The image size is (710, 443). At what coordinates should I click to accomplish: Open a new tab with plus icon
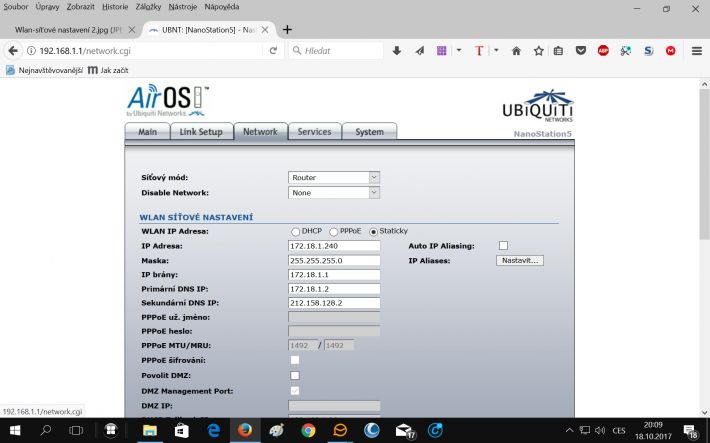[x=287, y=30]
